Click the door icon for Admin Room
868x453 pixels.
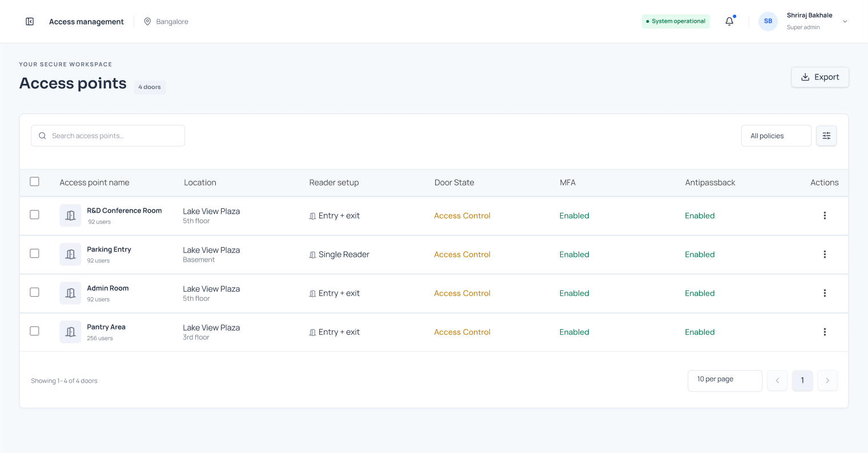tap(70, 293)
